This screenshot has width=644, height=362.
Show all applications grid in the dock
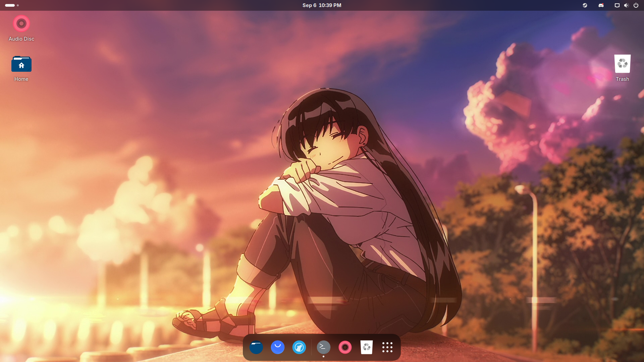[x=387, y=347]
